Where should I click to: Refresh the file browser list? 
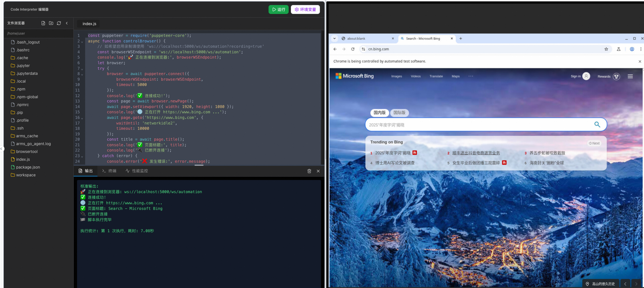click(x=59, y=23)
